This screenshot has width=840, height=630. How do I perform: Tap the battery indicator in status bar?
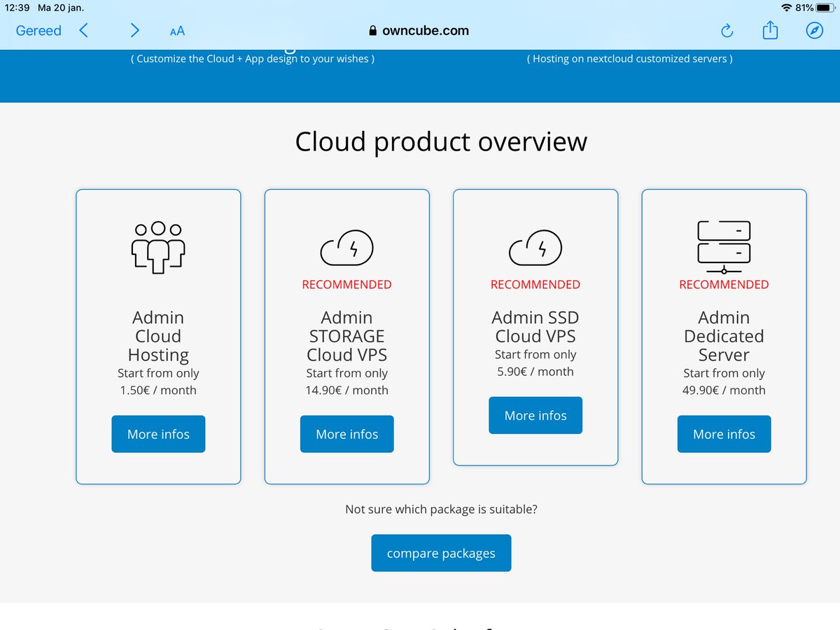(824, 8)
